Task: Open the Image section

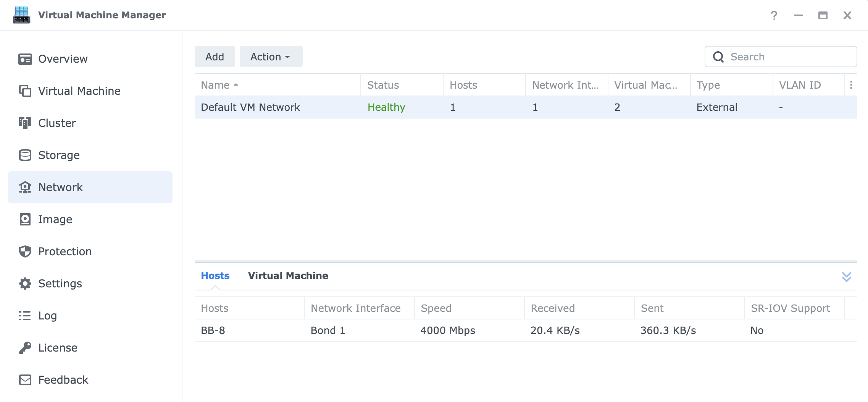Action: point(90,219)
